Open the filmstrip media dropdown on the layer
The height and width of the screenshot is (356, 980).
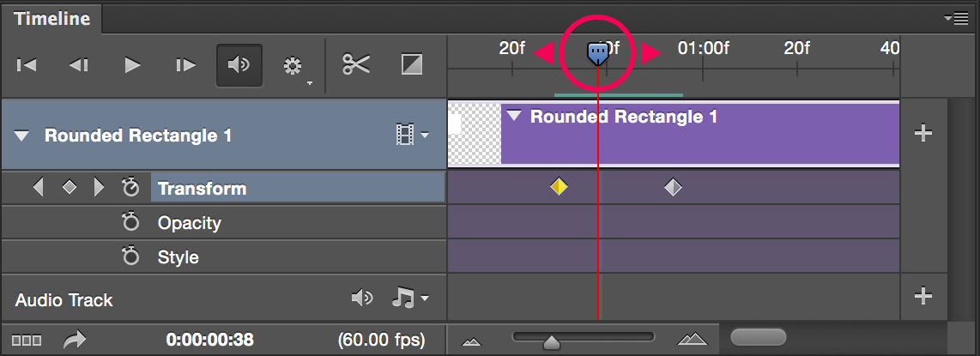(x=412, y=135)
